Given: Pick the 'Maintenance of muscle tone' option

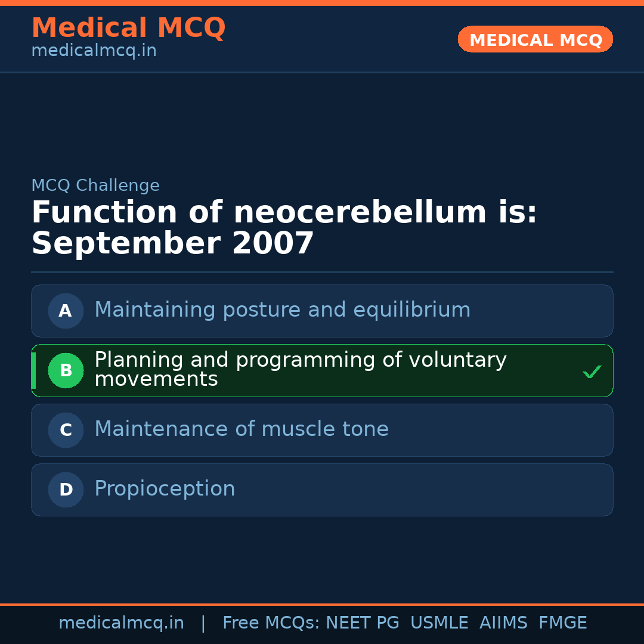Looking at the screenshot, I should [x=241, y=429].
